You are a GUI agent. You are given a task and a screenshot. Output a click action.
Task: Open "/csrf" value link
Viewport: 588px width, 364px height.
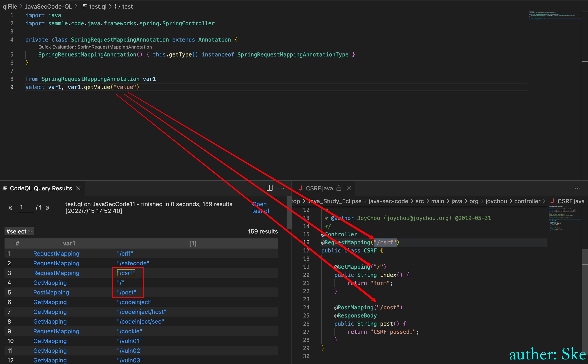click(x=126, y=273)
